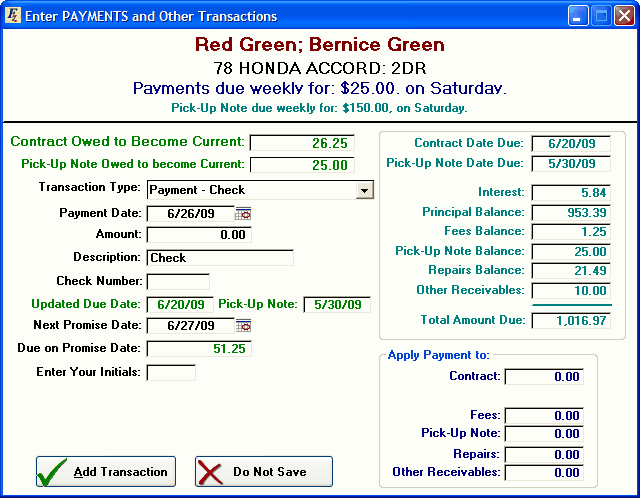Open the Next Promise Date calendar picker
Screen dimensions: 640x498
tap(243, 326)
